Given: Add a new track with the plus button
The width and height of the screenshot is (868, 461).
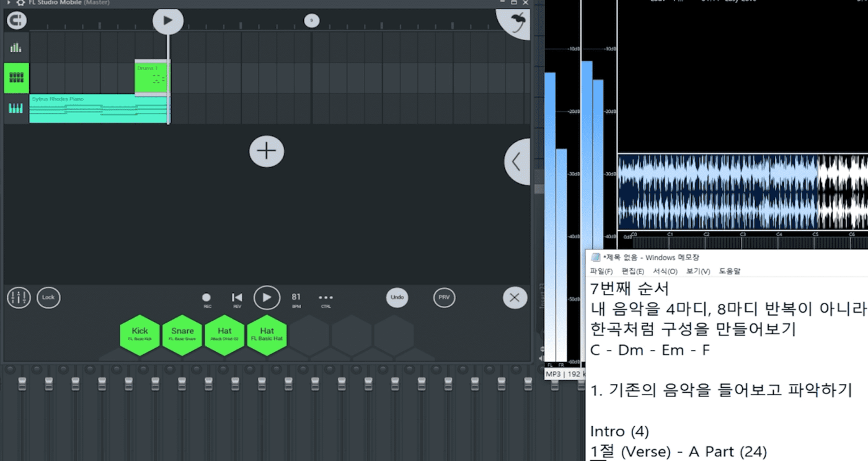Looking at the screenshot, I should (267, 151).
